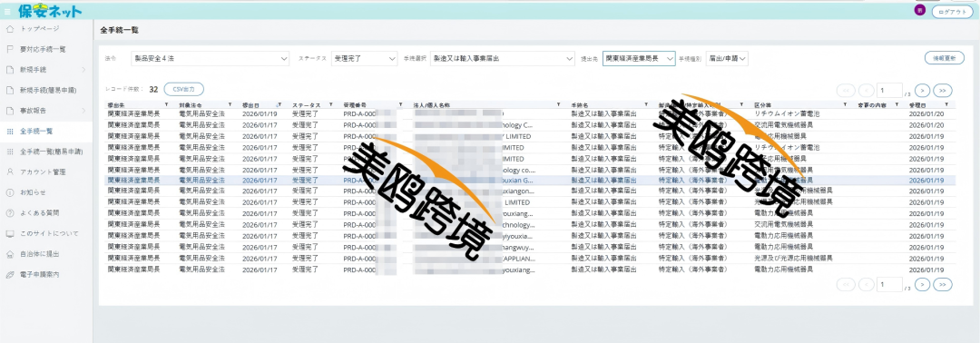Jump to last page using the >> button below the table
Image resolution: width=980 pixels, height=343 pixels.
[943, 284]
